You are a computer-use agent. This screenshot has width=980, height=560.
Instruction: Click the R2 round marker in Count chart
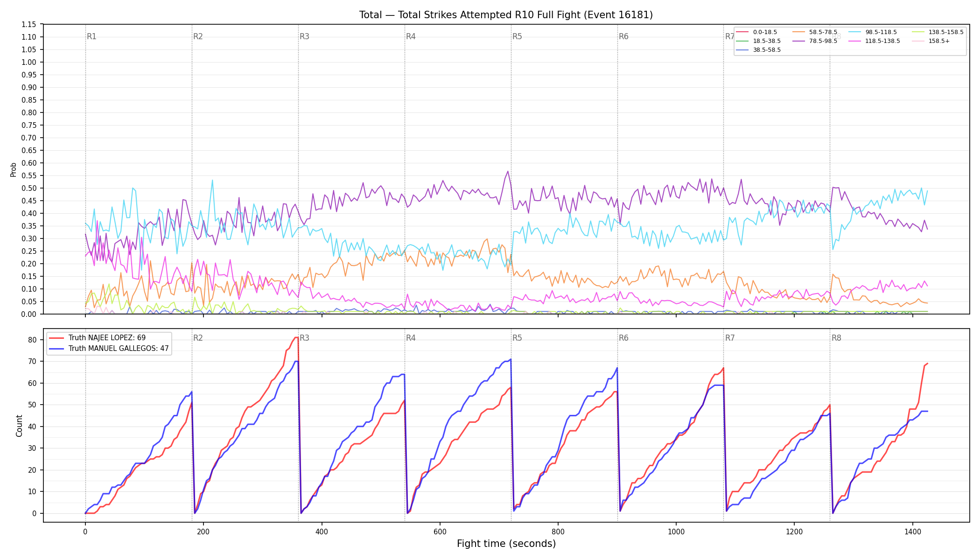[198, 338]
